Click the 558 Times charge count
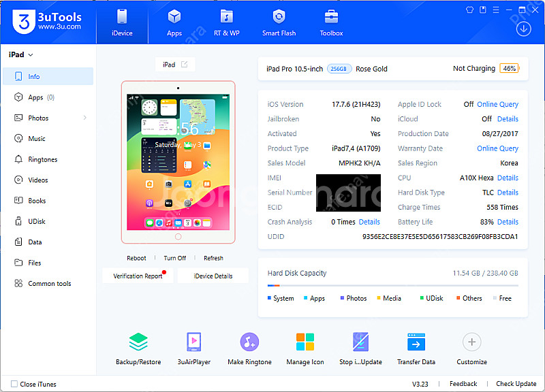The width and height of the screenshot is (545, 392). coord(502,208)
